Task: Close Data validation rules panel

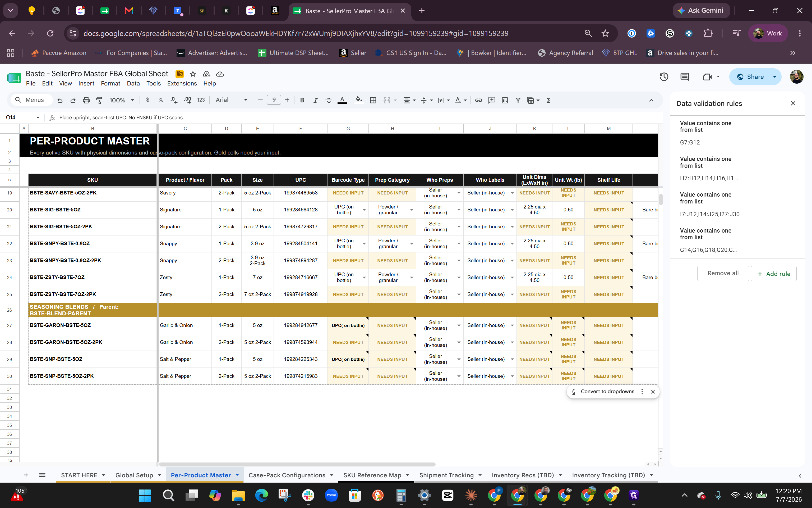Action: coord(793,103)
